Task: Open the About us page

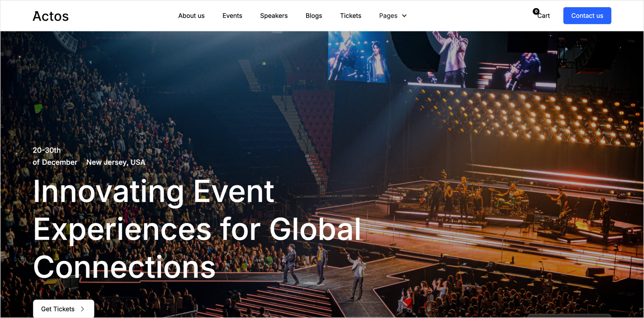Action: [x=191, y=16]
